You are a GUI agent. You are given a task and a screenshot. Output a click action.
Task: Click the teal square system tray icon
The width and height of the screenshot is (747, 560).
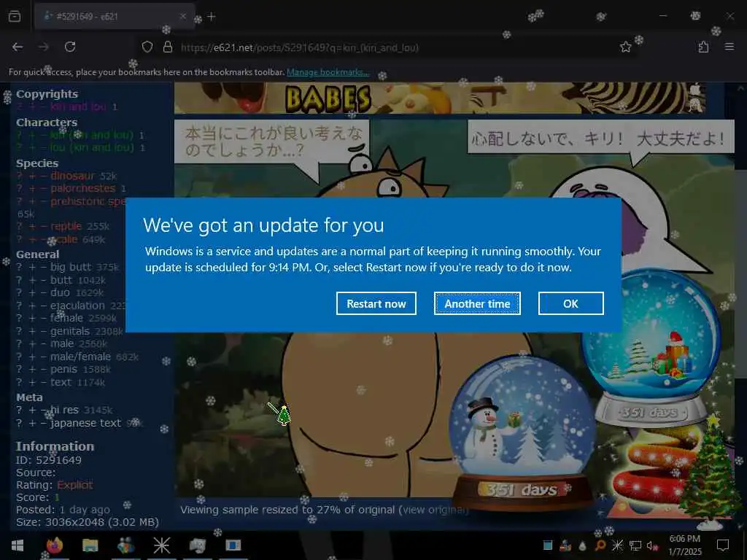tap(547, 545)
